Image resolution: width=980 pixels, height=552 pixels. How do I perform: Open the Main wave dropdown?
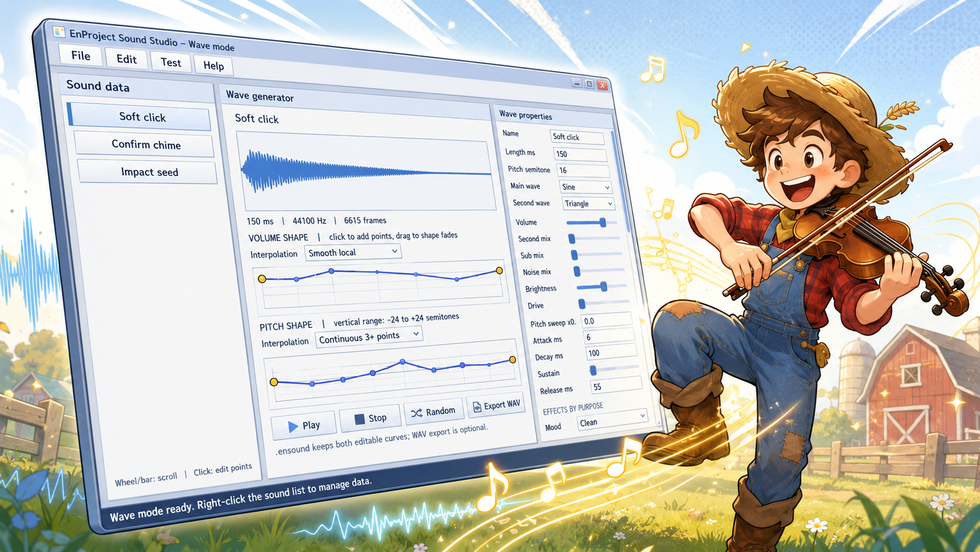(x=586, y=187)
